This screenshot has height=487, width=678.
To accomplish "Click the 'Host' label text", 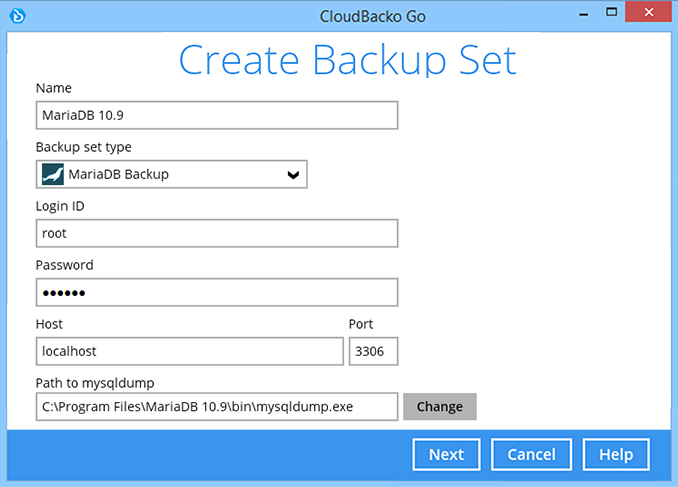I will (49, 324).
